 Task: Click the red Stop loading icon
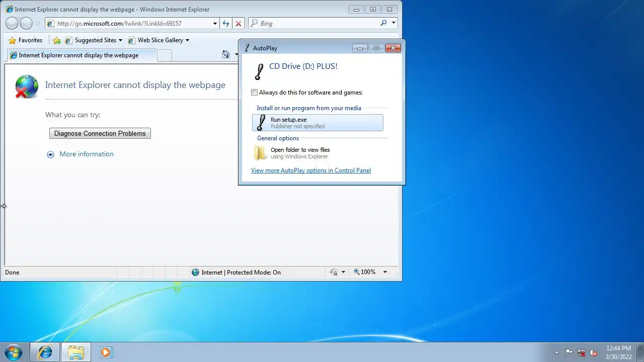pos(238,23)
